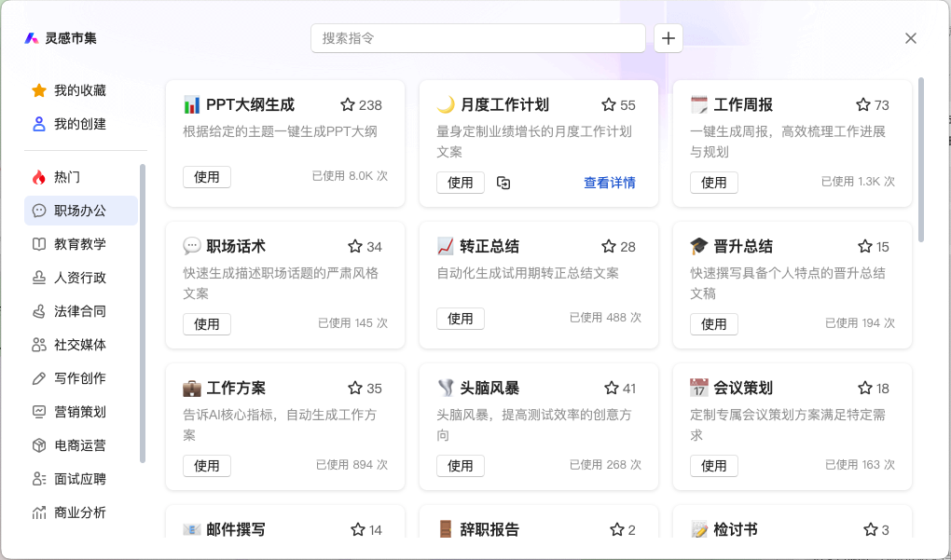Star the 会议策划 card
This screenshot has width=951, height=560.
[865, 388]
